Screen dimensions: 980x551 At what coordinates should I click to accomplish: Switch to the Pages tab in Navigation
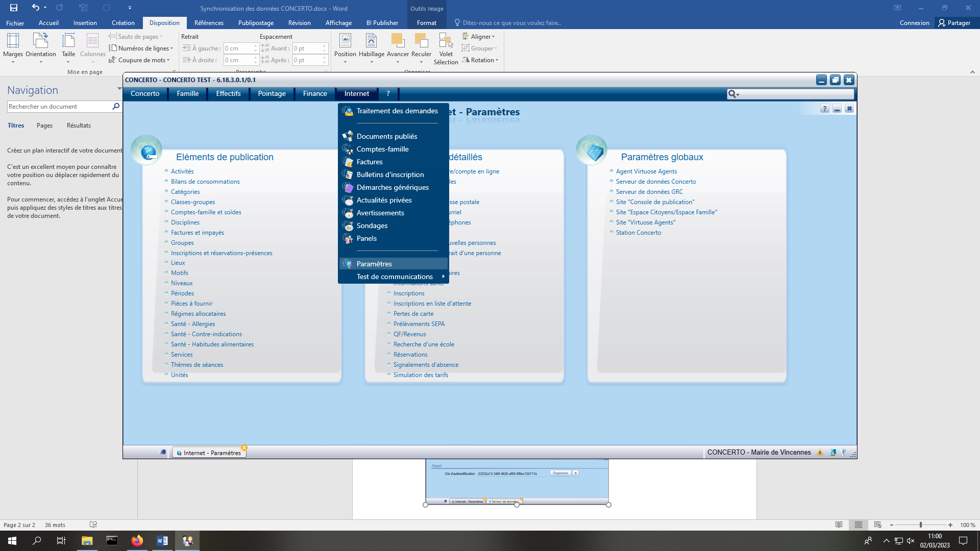coord(44,126)
